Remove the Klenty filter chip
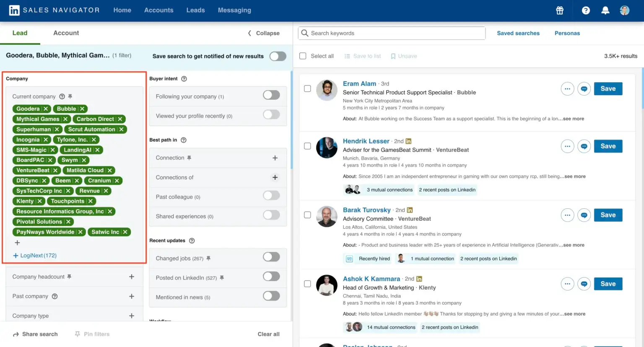 [x=39, y=201]
